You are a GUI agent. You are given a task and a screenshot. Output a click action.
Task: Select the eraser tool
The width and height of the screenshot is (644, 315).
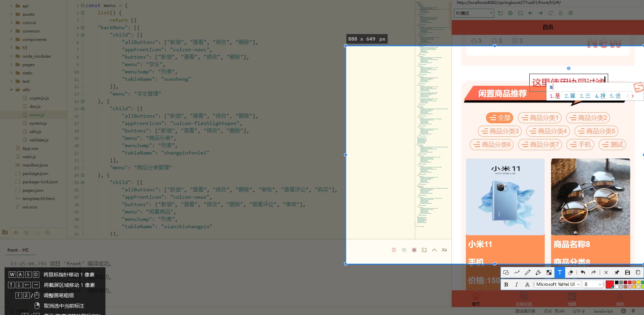click(x=571, y=272)
